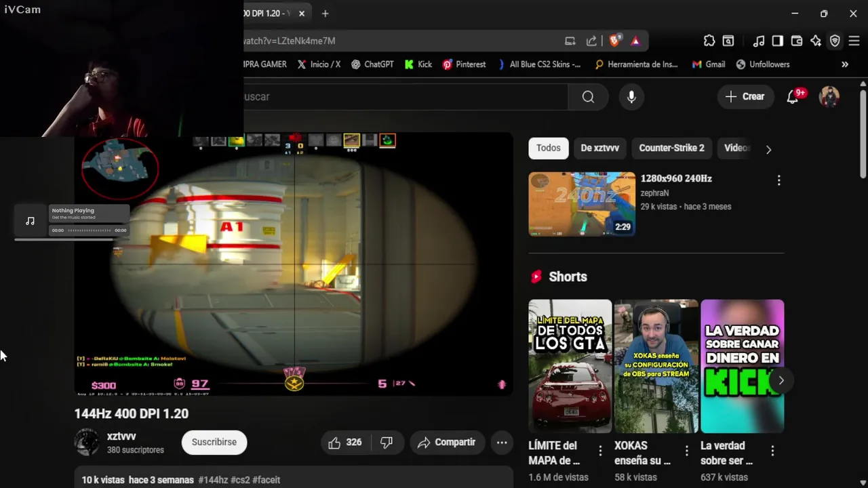Open the All Blue CS2 Skins bookmark
This screenshot has width=868, height=488.
pos(539,64)
